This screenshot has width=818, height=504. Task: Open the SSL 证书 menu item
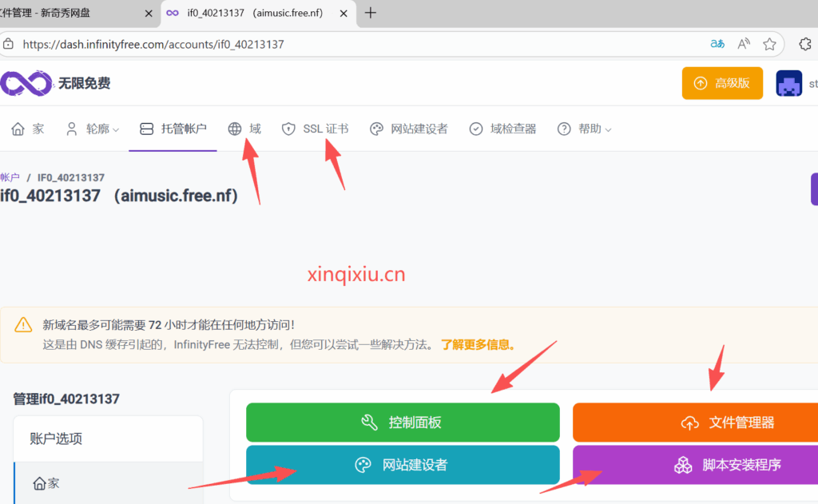pos(316,129)
